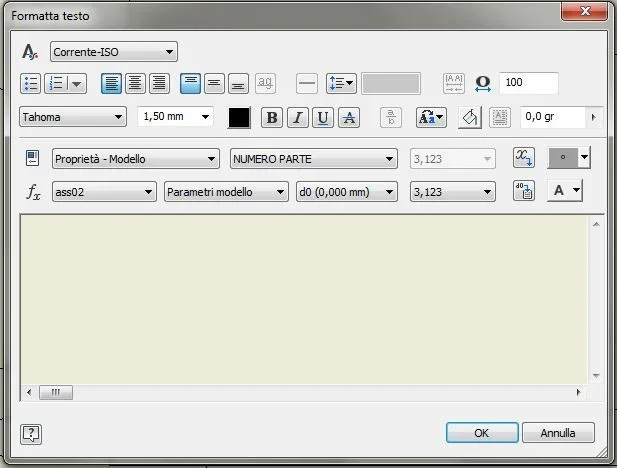This screenshot has width=617, height=468.
Task: Click the stretch factor icon
Action: tap(483, 83)
